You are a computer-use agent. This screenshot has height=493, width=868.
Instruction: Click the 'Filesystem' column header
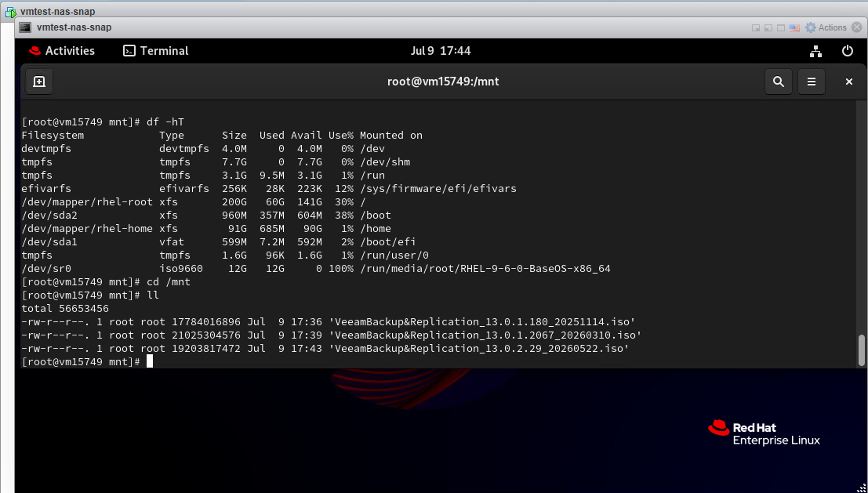[53, 136]
